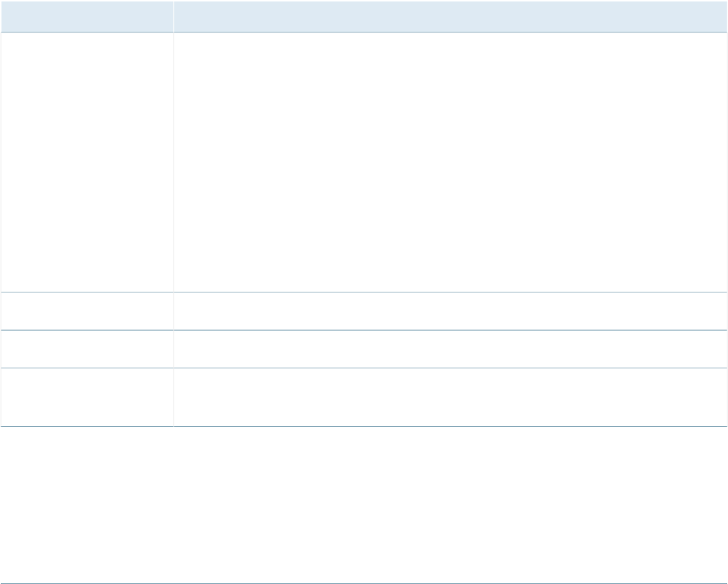
Task: Select the last-row cell in the right column
Action: [450, 397]
